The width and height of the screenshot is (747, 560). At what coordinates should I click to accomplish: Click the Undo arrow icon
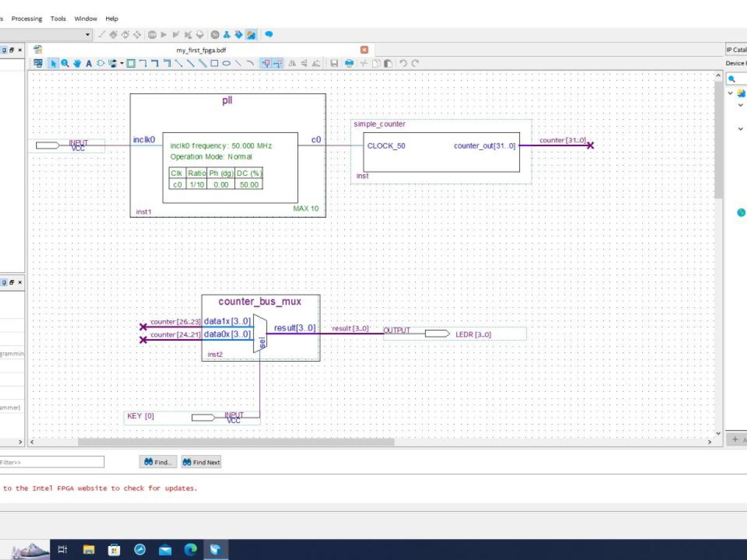[403, 63]
